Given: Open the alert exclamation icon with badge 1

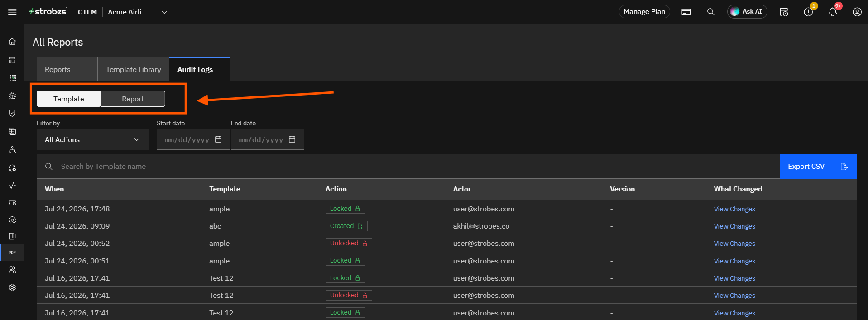Looking at the screenshot, I should tap(808, 12).
